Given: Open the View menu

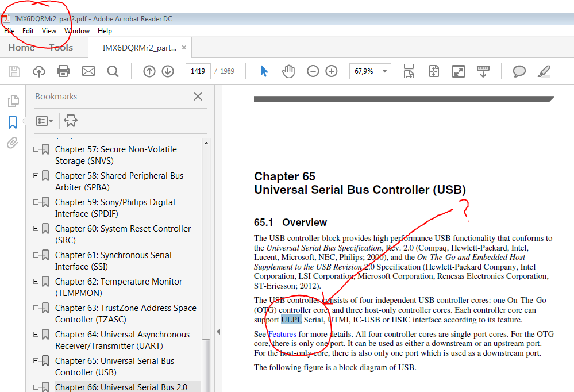Looking at the screenshot, I should coord(49,31).
